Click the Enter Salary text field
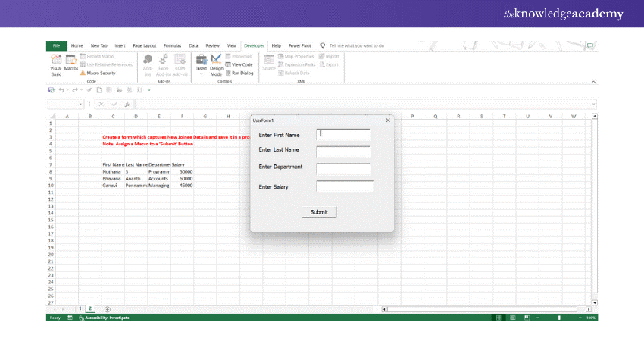Image resolution: width=644 pixels, height=341 pixels. (x=345, y=186)
